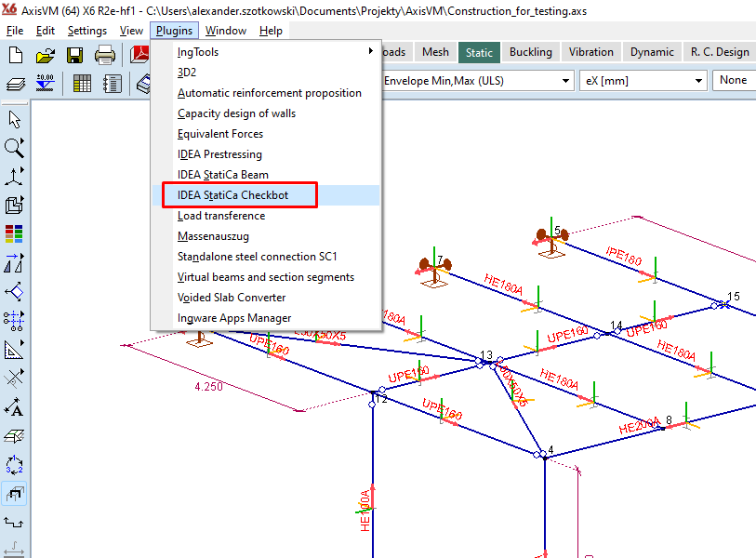Open the Save model icon
The width and height of the screenshot is (756, 558).
pyautogui.click(x=74, y=56)
